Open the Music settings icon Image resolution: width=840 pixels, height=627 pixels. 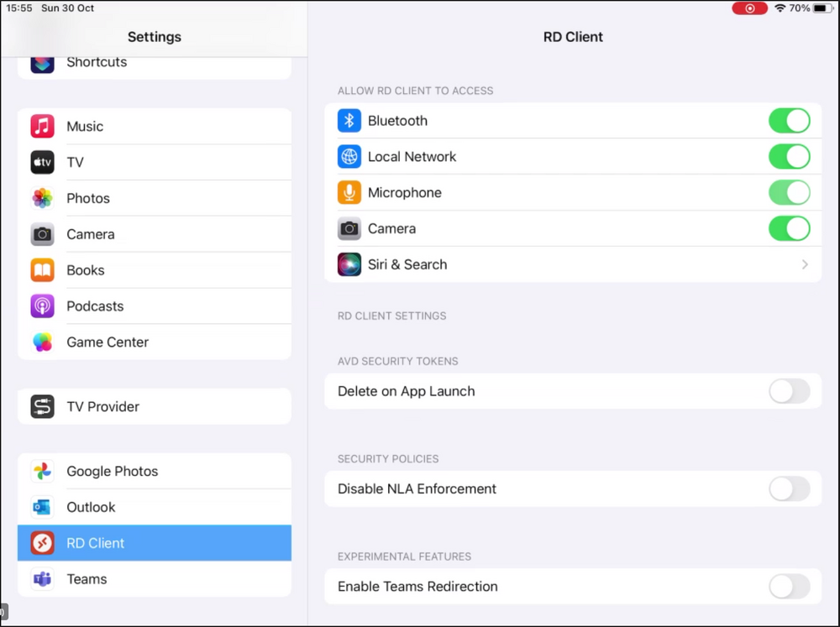point(42,127)
